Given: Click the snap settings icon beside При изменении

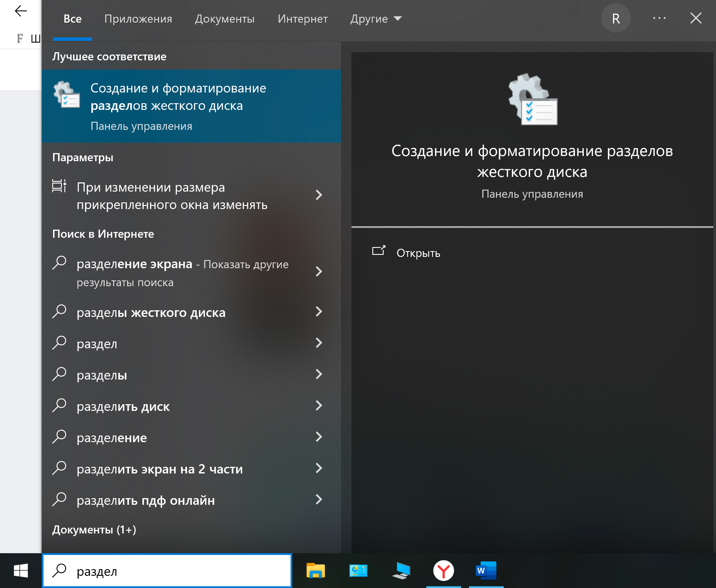Looking at the screenshot, I should point(59,186).
